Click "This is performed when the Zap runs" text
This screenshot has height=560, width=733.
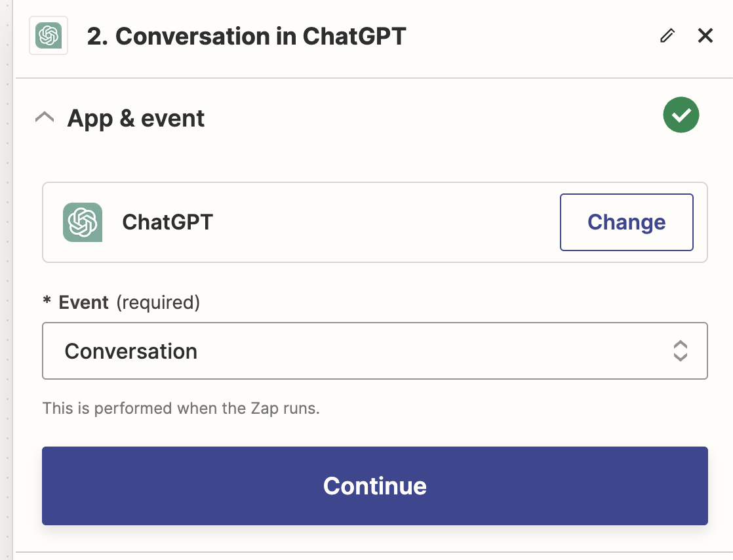pos(181,408)
